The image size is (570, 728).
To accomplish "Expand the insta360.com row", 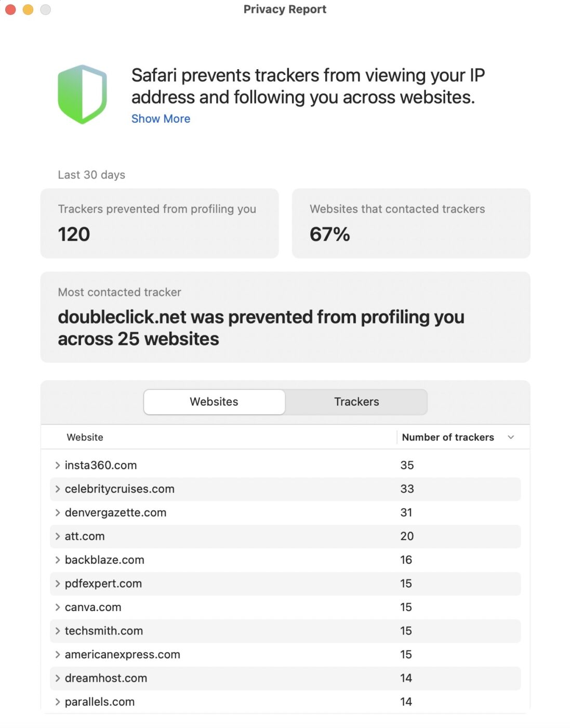I will pos(58,465).
